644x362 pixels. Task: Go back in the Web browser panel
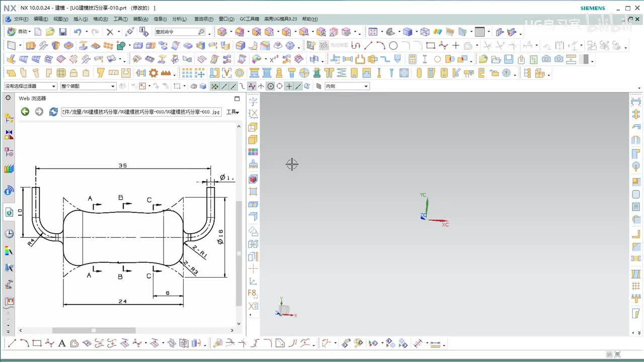click(25, 112)
